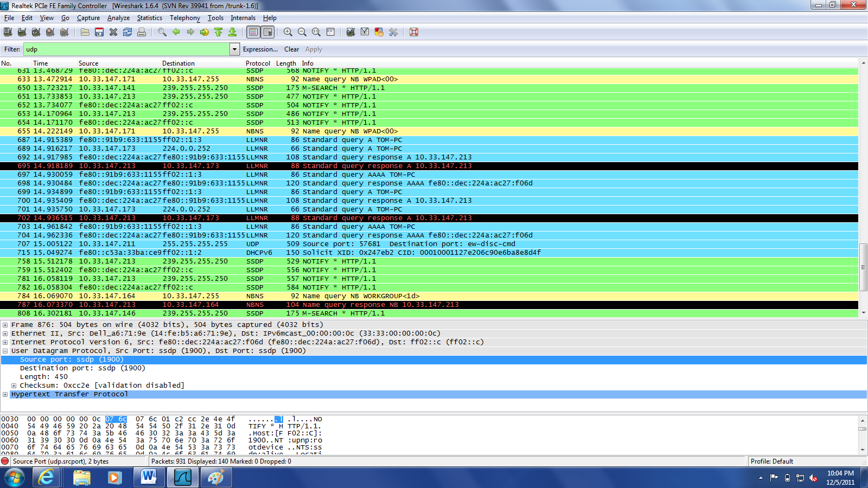Viewport: 868px width, 488px height.
Task: Open the Analyze menu
Action: 118,18
